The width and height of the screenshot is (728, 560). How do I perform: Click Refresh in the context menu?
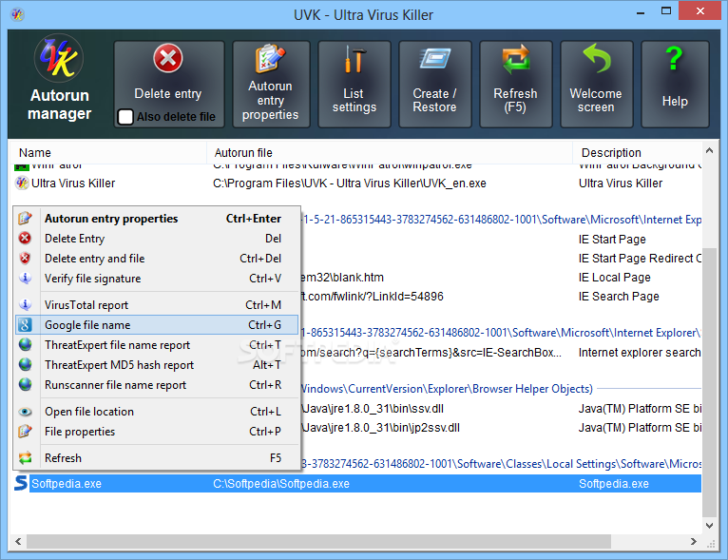158,457
